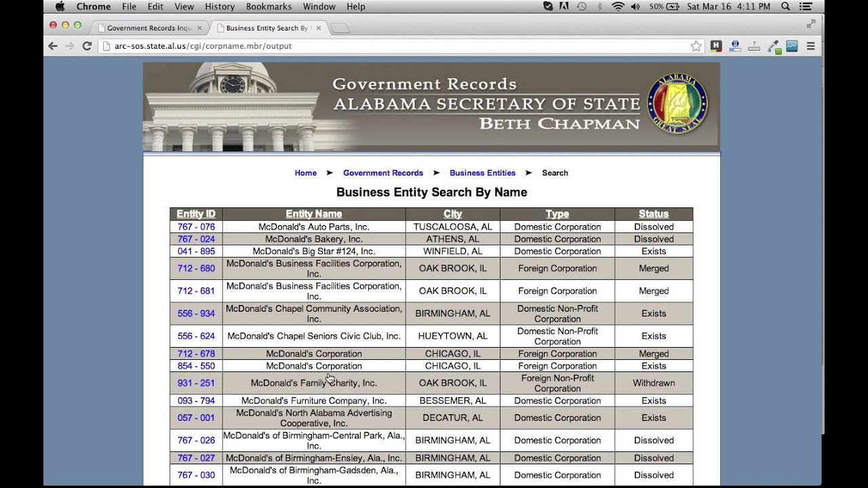The image size is (868, 488).
Task: Open the Bookmarks menu
Action: (x=267, y=7)
